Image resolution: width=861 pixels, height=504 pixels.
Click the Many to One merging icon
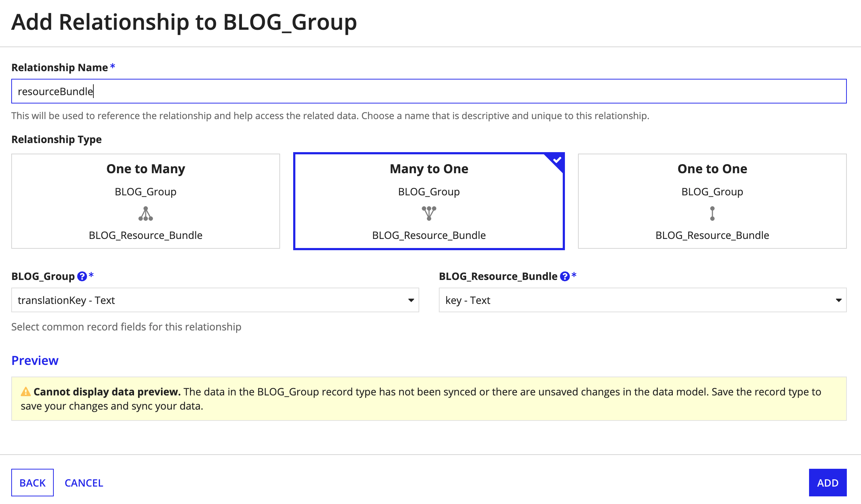click(x=429, y=214)
